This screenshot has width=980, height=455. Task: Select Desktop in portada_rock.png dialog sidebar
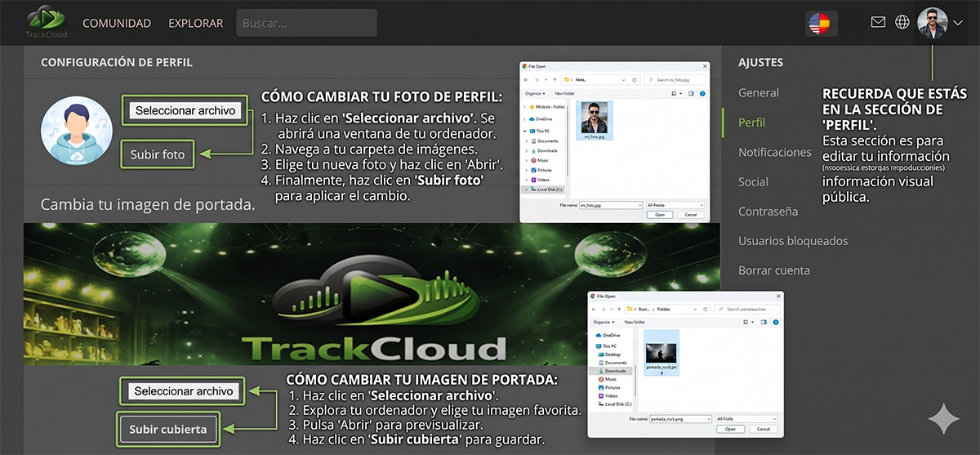click(608, 355)
